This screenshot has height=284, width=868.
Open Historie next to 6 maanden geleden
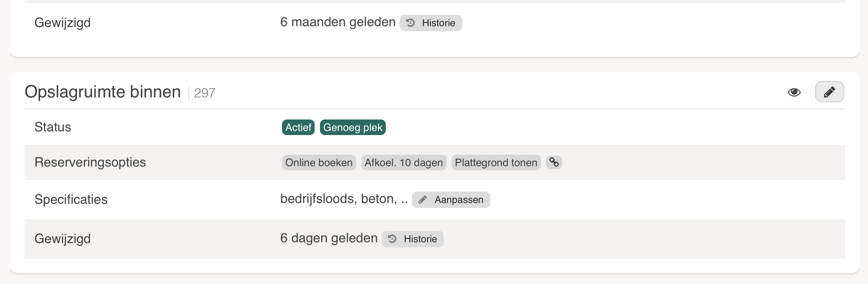point(431,23)
